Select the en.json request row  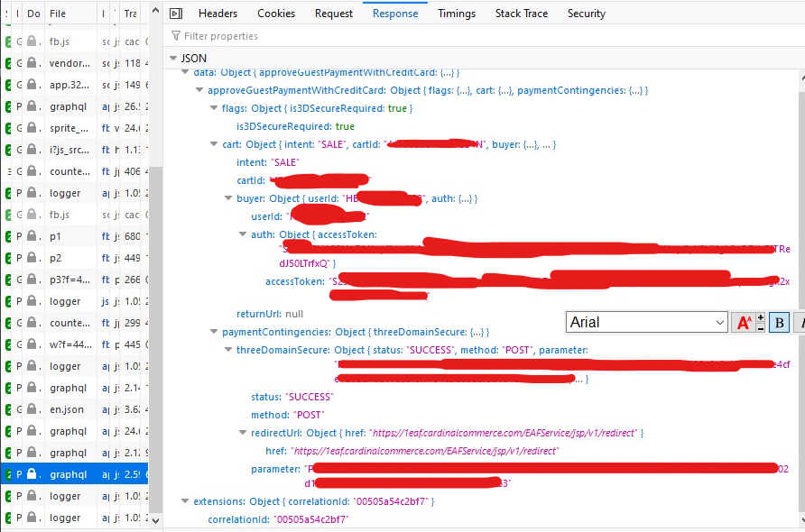click(x=75, y=409)
